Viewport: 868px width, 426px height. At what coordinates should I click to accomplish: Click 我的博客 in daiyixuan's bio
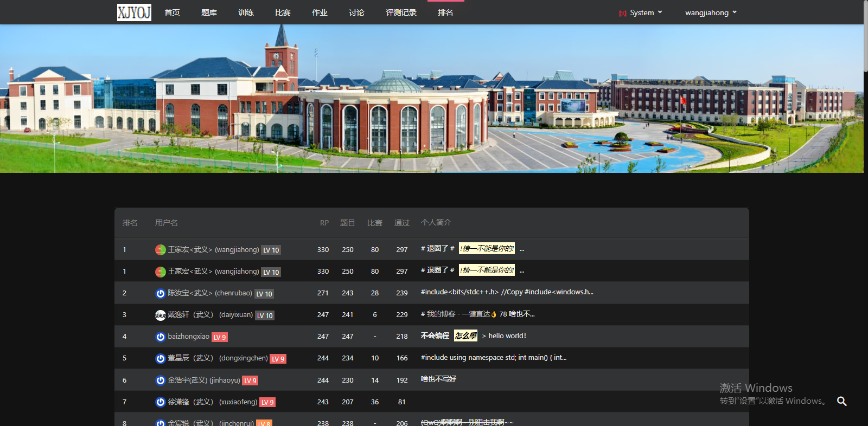click(x=441, y=314)
